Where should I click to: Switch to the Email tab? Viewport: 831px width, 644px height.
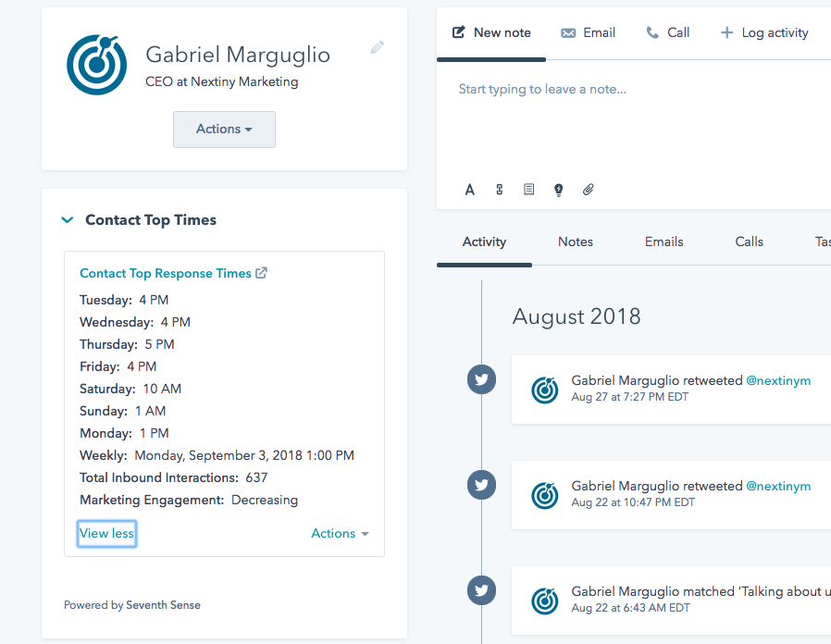click(x=589, y=33)
